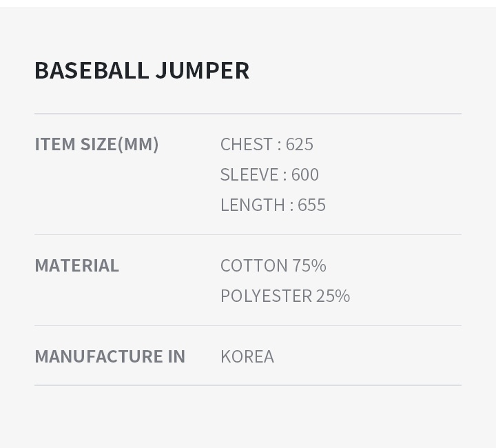Click the POLYESTER 25% material text
This screenshot has height=448, width=496.
(x=285, y=296)
